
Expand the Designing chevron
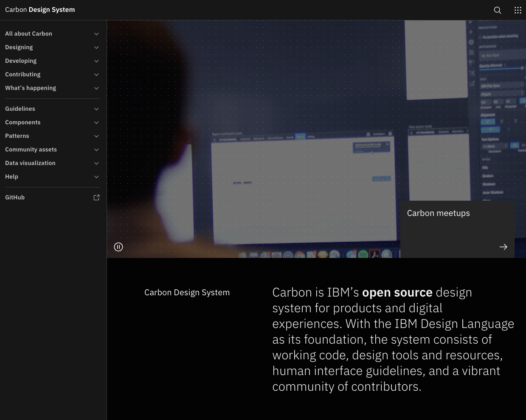tap(96, 48)
